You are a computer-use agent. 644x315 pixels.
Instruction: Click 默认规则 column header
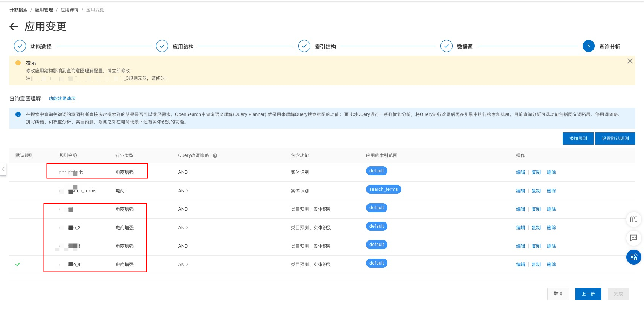pos(24,155)
